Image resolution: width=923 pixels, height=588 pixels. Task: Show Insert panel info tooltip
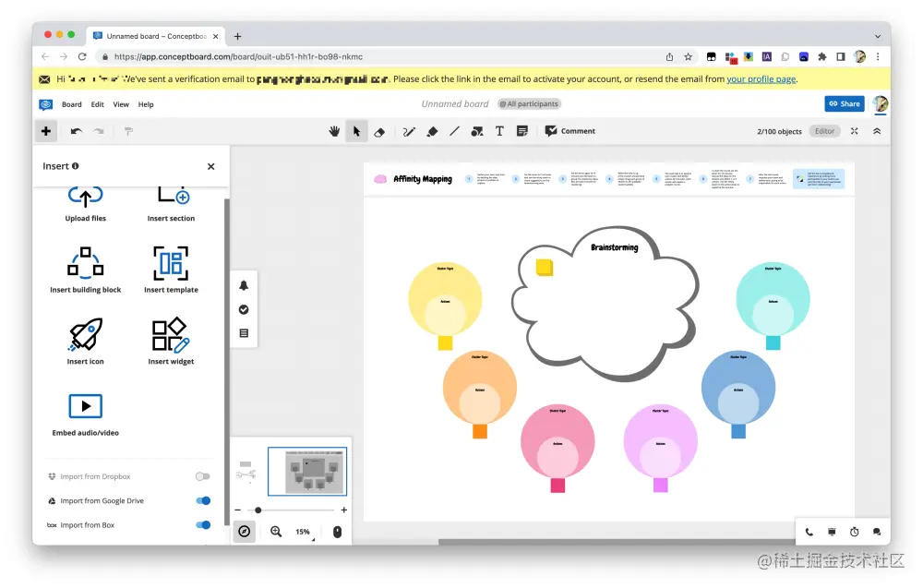(x=76, y=166)
